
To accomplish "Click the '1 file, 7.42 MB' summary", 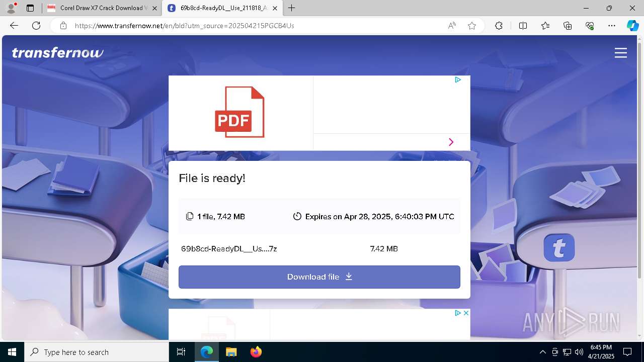I will 215,217.
